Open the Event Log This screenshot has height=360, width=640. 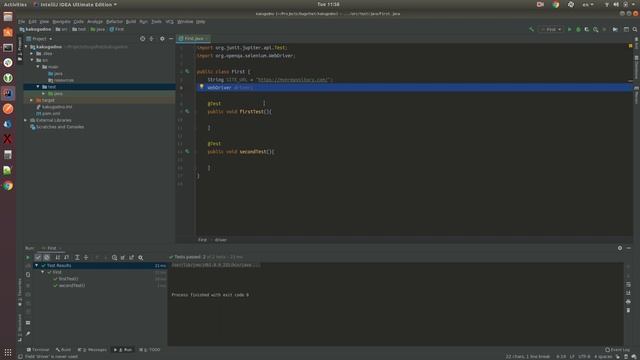[x=618, y=350]
